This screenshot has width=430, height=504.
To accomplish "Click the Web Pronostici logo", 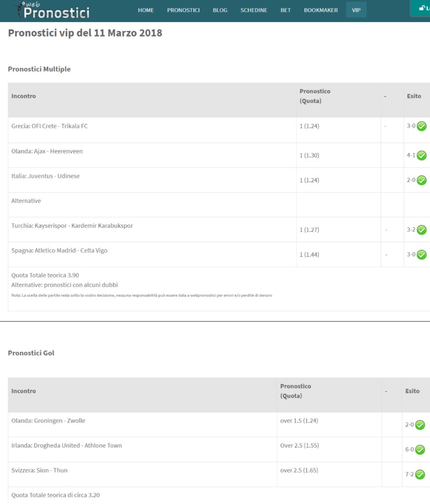I will [x=52, y=10].
